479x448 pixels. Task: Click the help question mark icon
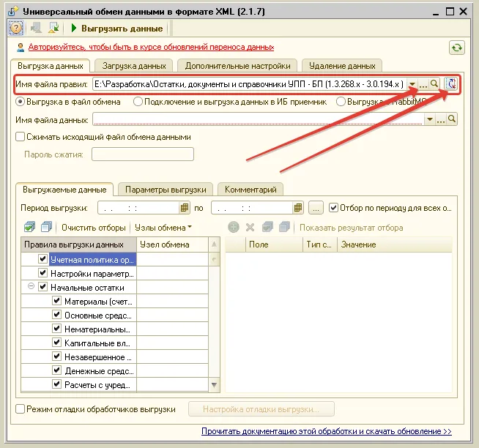(x=15, y=28)
